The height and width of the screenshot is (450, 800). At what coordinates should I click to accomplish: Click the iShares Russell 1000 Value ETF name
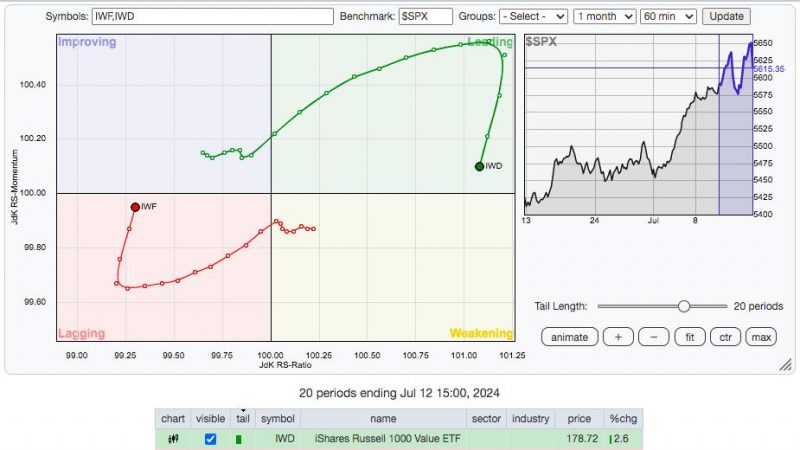pyautogui.click(x=388, y=439)
